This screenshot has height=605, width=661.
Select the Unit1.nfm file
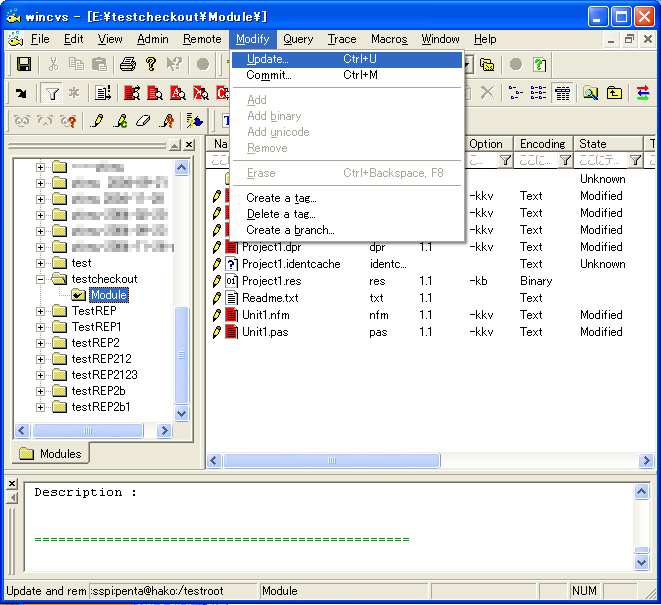click(266, 315)
